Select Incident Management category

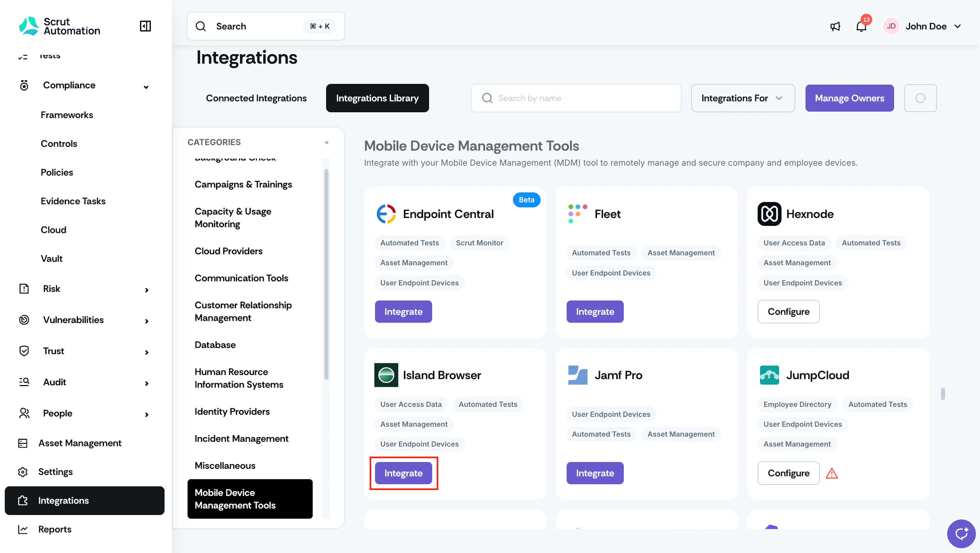tap(241, 438)
